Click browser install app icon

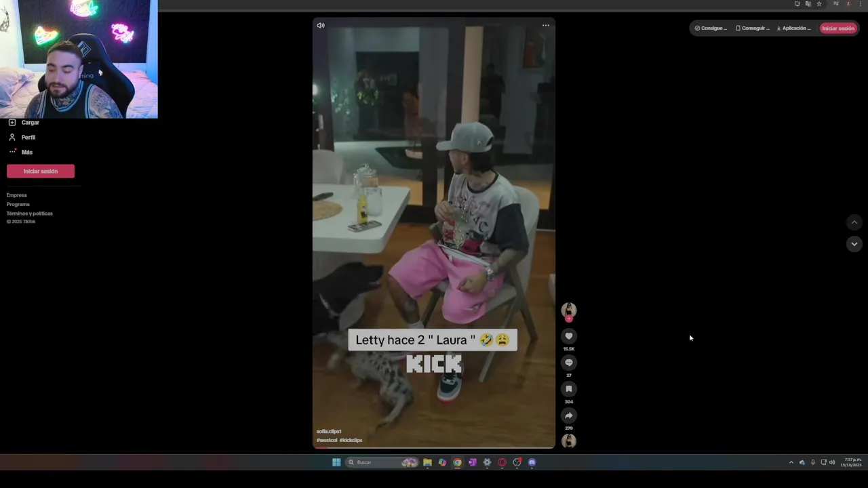[x=797, y=3]
